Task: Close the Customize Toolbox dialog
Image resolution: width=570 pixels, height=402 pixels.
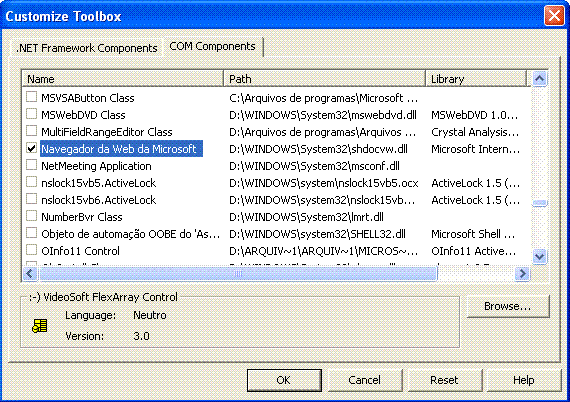Action: [554, 16]
